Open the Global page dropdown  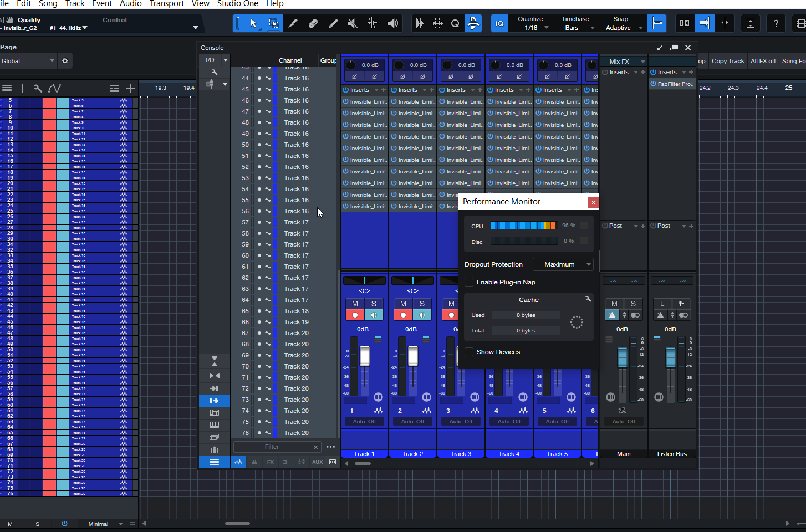point(28,61)
